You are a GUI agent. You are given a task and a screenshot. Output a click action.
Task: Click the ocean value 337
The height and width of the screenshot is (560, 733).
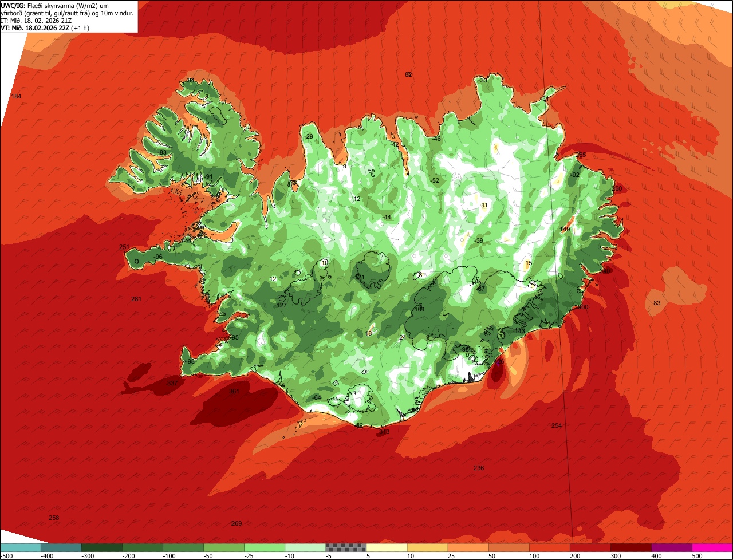(172, 383)
